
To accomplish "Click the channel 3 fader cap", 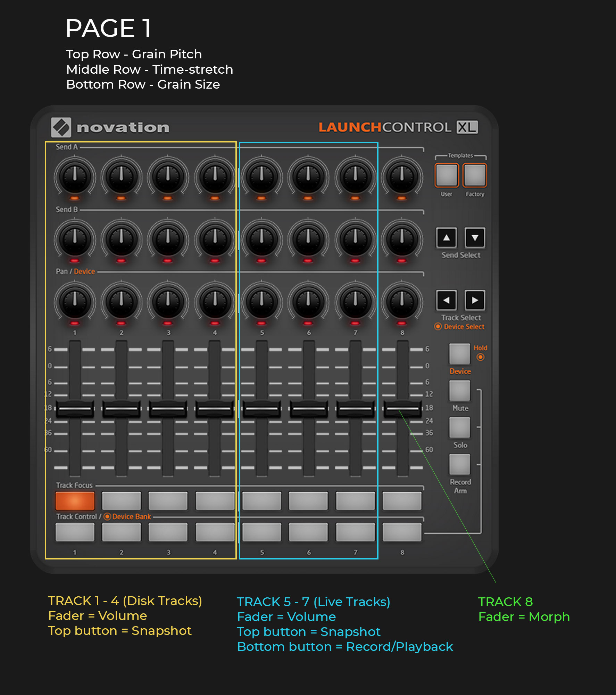I will (168, 409).
